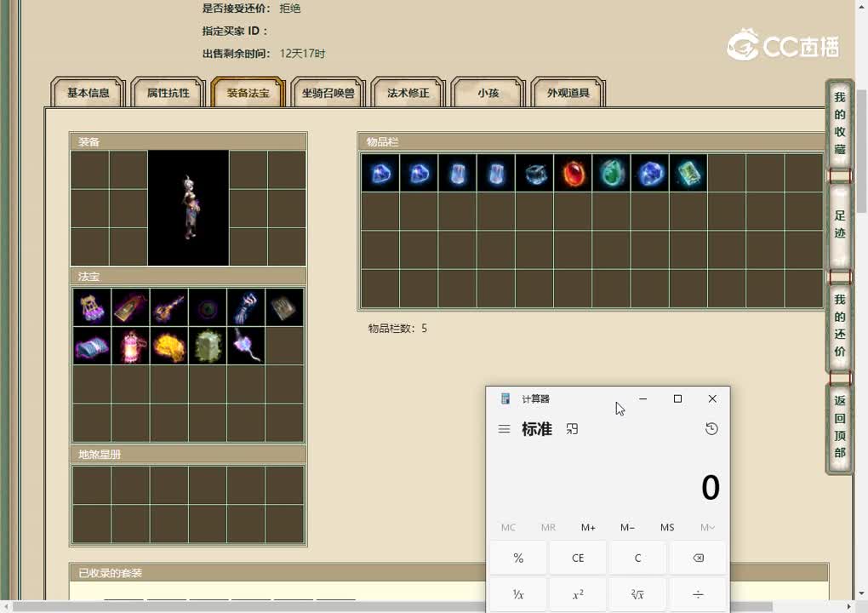Click the calculator M- memory button
Viewport: 868px width, 613px height.
pos(627,528)
